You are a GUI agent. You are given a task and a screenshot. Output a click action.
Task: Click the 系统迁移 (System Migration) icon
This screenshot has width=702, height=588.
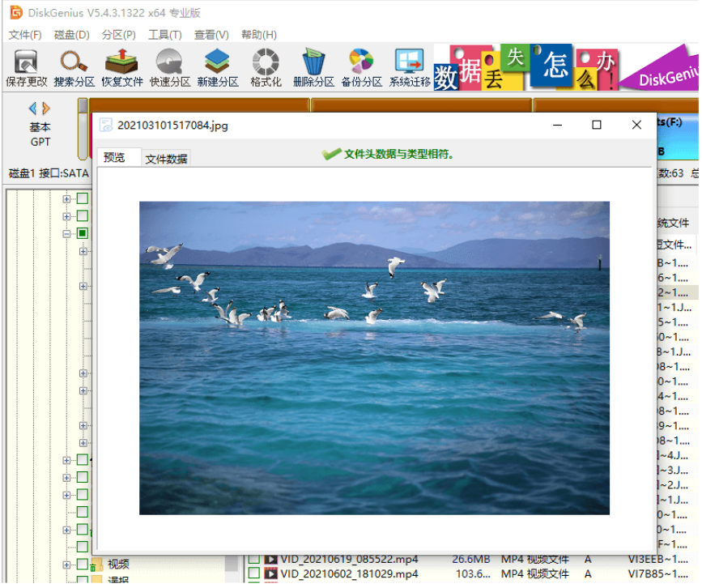click(409, 68)
